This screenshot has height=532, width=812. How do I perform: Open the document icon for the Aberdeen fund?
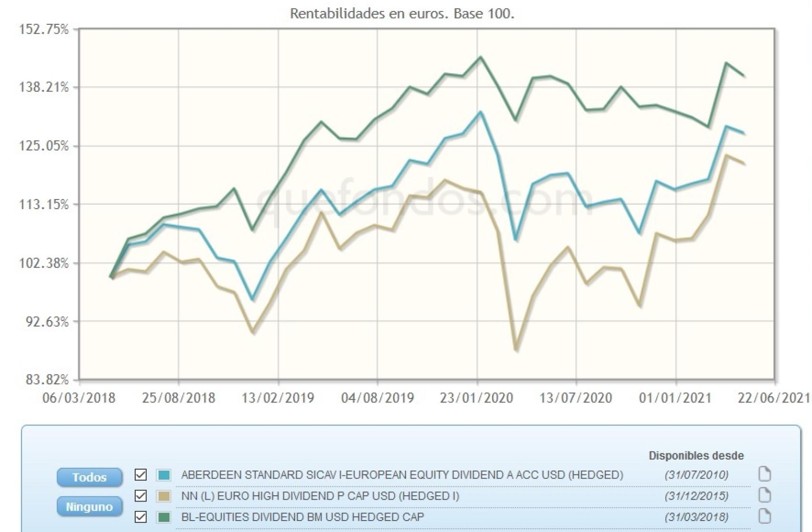coord(766,475)
